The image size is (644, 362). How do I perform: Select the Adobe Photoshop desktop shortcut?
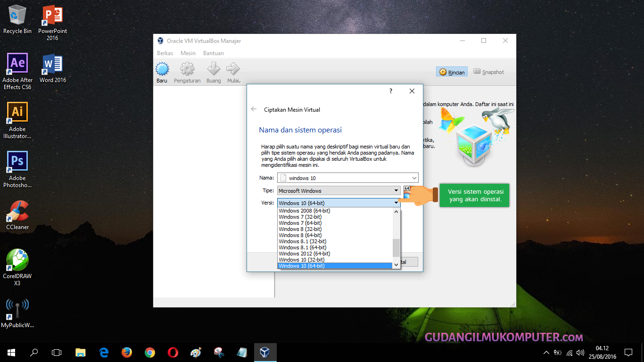[17, 170]
